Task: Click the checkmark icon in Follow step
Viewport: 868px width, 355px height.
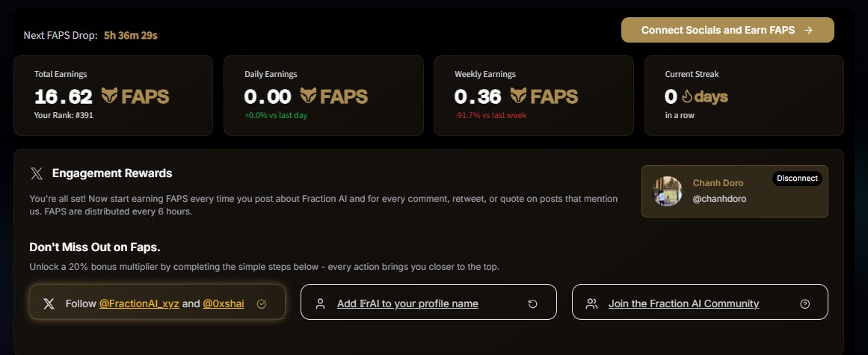Action: [262, 303]
